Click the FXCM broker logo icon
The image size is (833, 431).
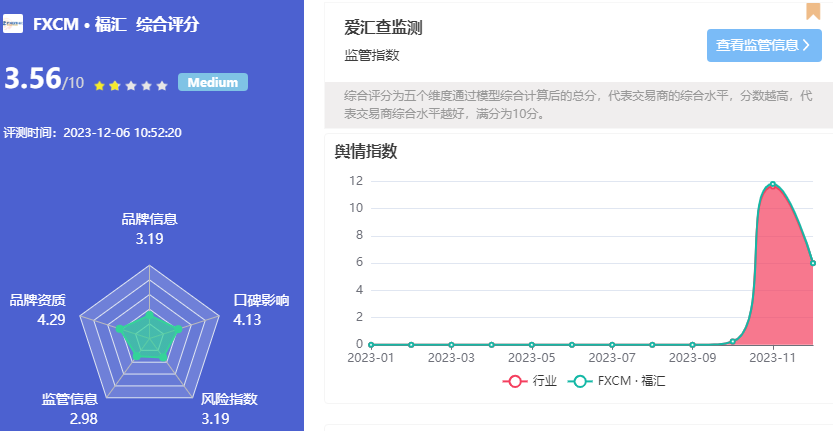coord(13,25)
